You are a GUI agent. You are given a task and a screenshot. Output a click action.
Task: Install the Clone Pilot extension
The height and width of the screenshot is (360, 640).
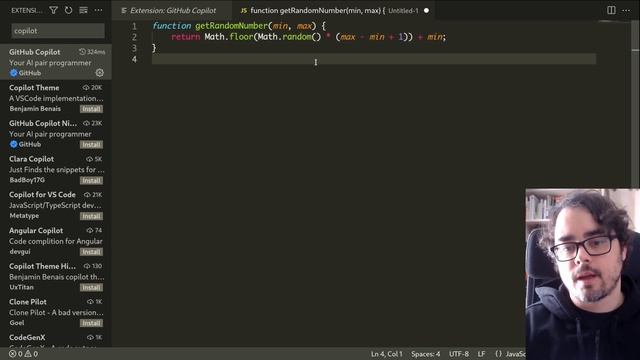point(91,323)
